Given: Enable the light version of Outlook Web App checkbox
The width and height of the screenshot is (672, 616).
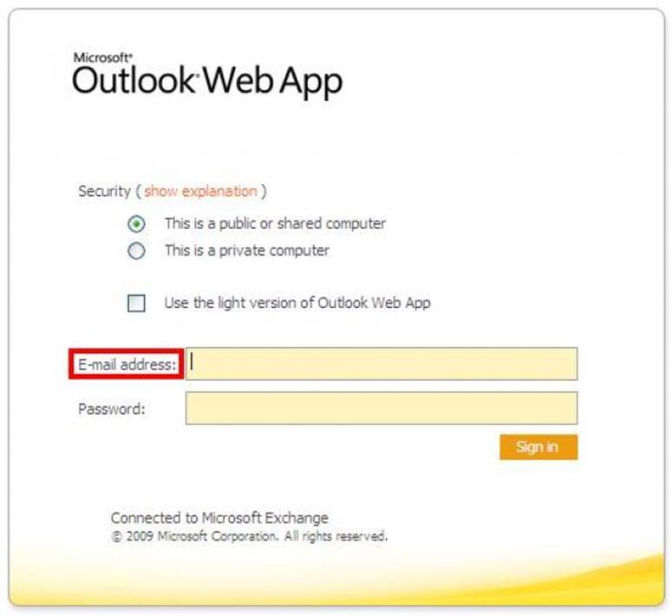Looking at the screenshot, I should click(136, 303).
